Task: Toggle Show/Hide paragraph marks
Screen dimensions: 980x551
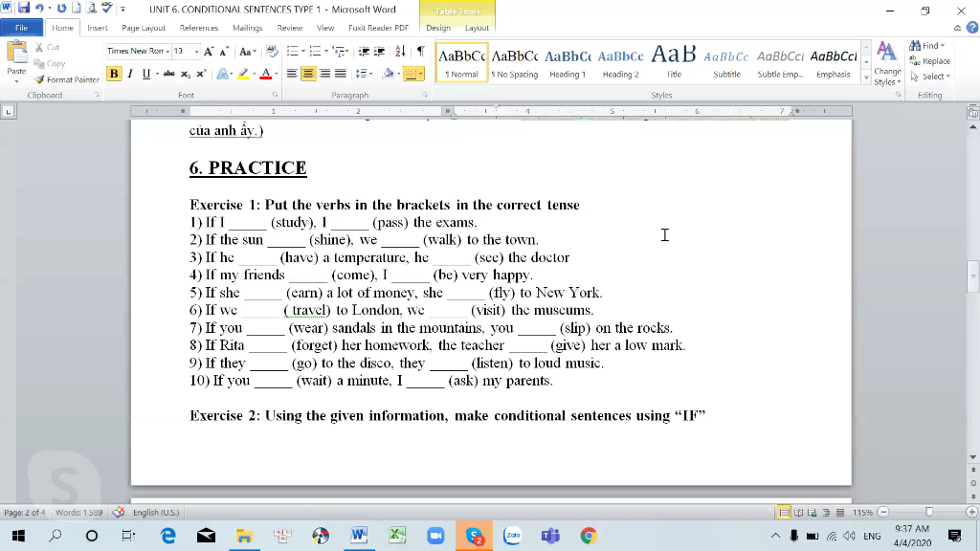Action: tap(421, 52)
